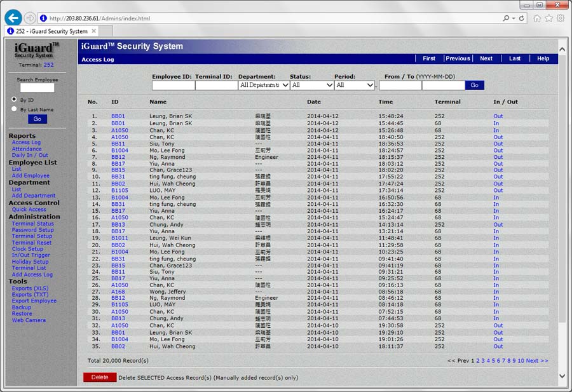Click the Employee ID filter field
Viewport: 572px width, 392px height.
pyautogui.click(x=174, y=85)
